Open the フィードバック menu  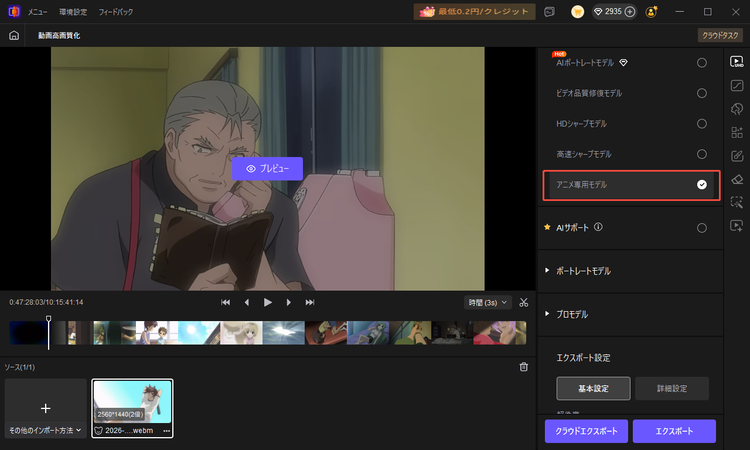(116, 12)
